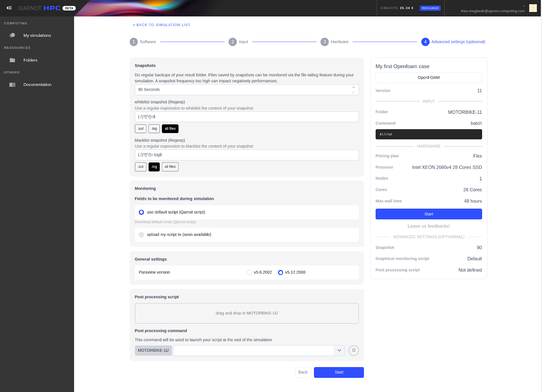Go to step 2 Input circle
The width and height of the screenshot is (542, 392).
point(233,42)
